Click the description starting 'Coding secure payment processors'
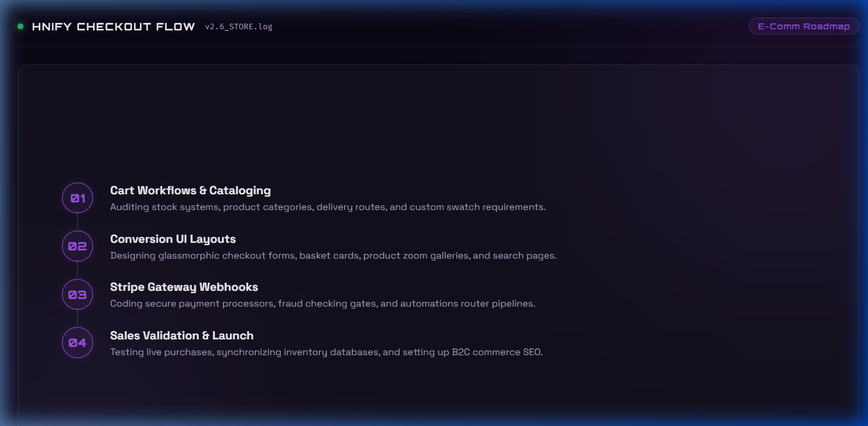868x426 pixels. (x=323, y=304)
